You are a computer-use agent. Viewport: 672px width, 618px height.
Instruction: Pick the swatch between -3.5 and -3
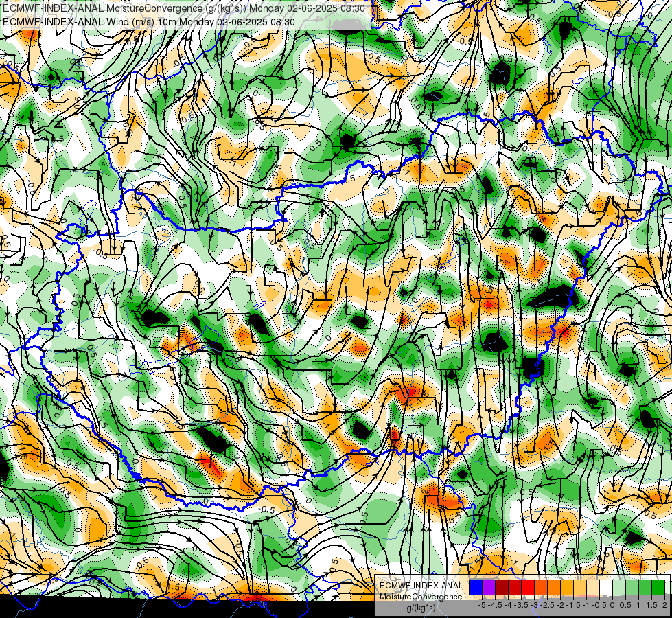[x=528, y=587]
